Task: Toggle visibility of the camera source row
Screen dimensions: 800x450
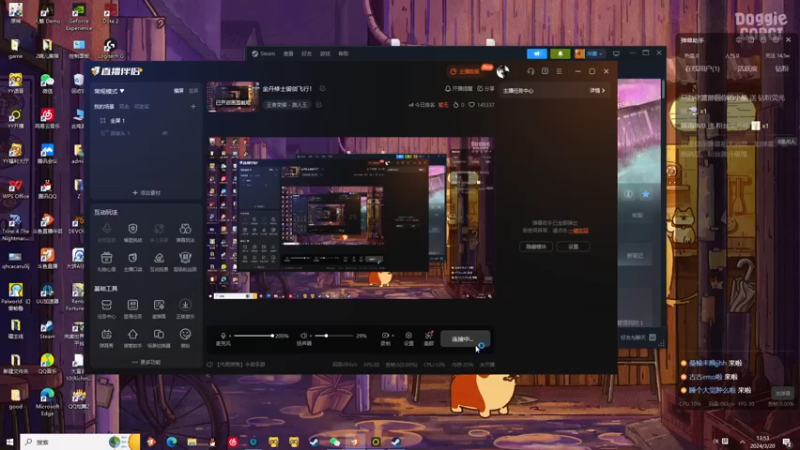Action: coord(165,133)
